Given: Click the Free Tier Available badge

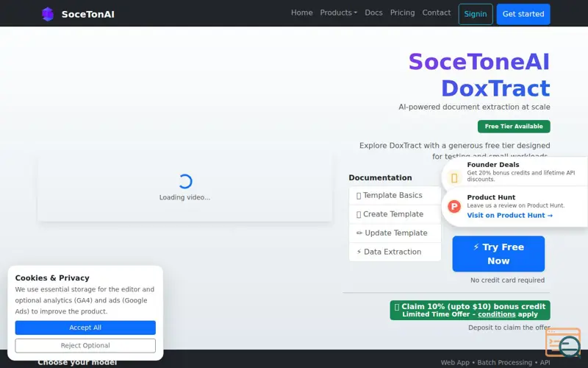Looking at the screenshot, I should click(x=514, y=127).
